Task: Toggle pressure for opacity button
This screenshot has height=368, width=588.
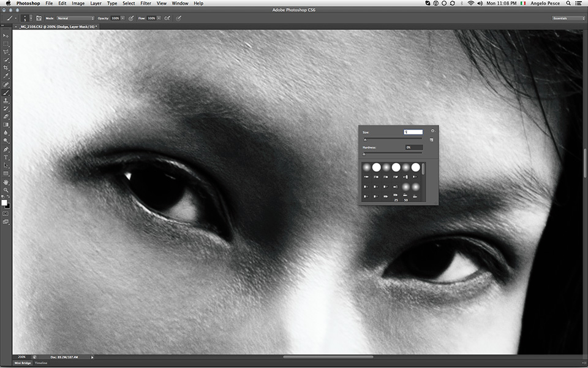Action: [131, 18]
